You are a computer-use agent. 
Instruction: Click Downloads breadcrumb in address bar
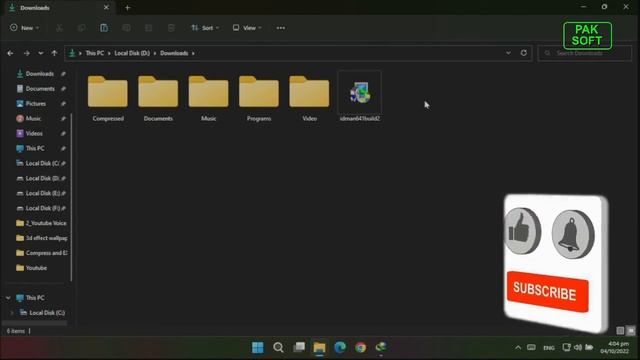pyautogui.click(x=174, y=53)
